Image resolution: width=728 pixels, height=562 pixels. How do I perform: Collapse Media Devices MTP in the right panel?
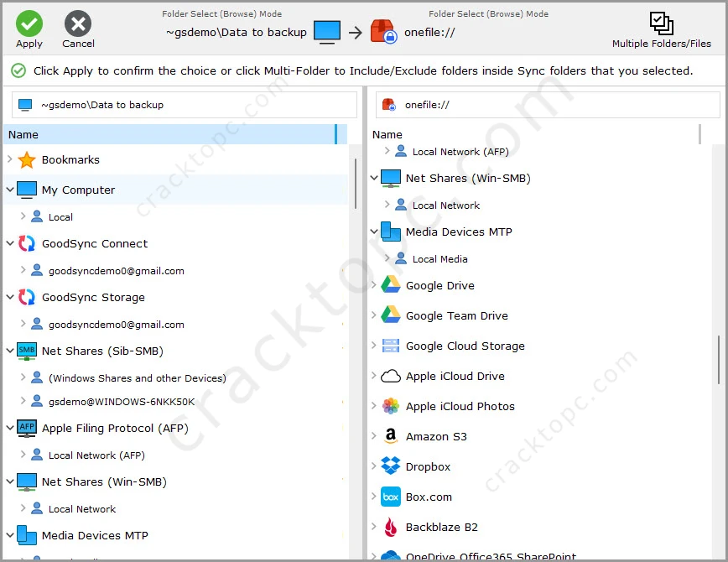coord(373,232)
